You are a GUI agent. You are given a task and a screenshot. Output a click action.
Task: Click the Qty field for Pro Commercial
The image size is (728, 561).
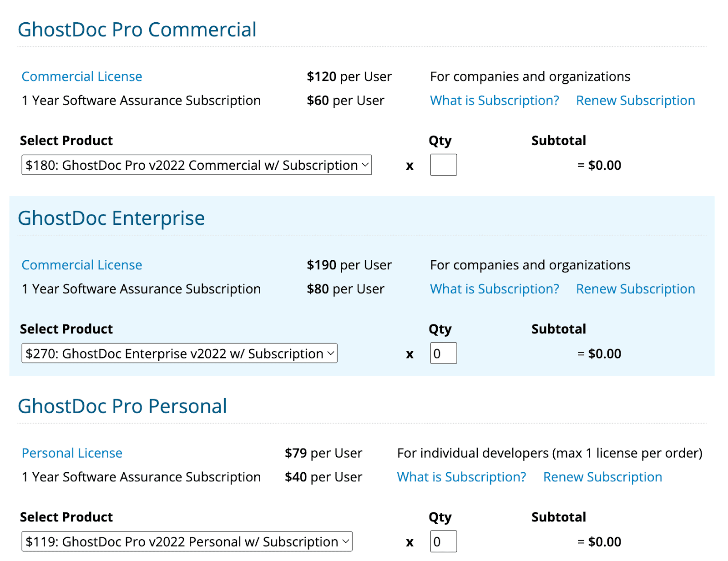tap(443, 165)
